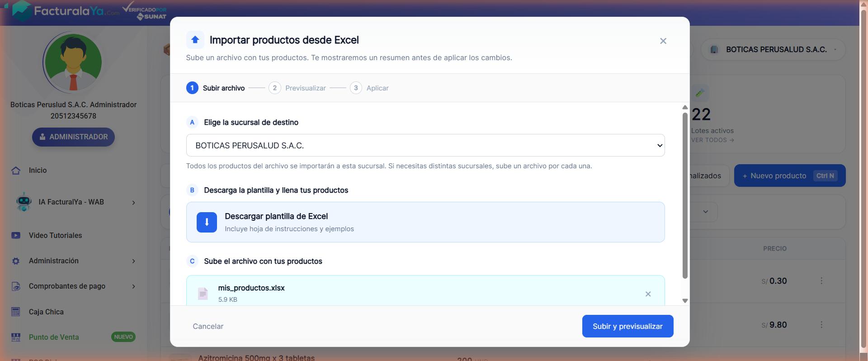This screenshot has height=361, width=868.
Task: Open row options for the S/ 0.30 product
Action: point(821,280)
